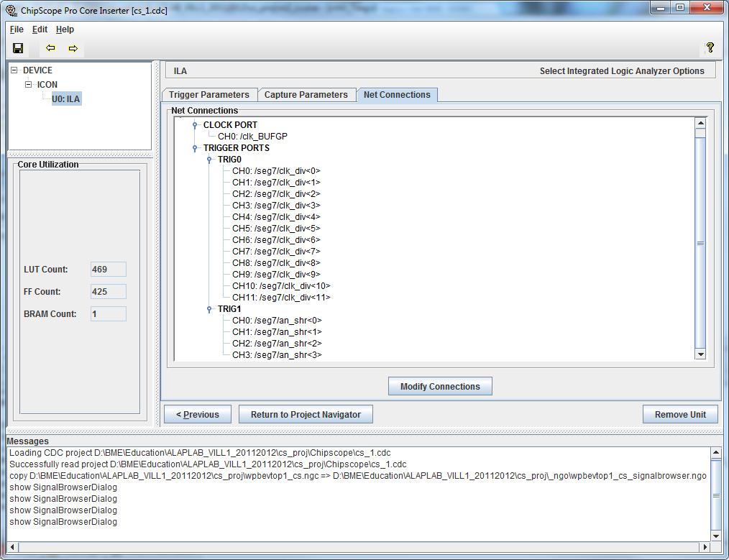Screen dimensions: 729x560
Task: Select CH5: /seg7/clk_div<5>
Action: click(x=276, y=228)
